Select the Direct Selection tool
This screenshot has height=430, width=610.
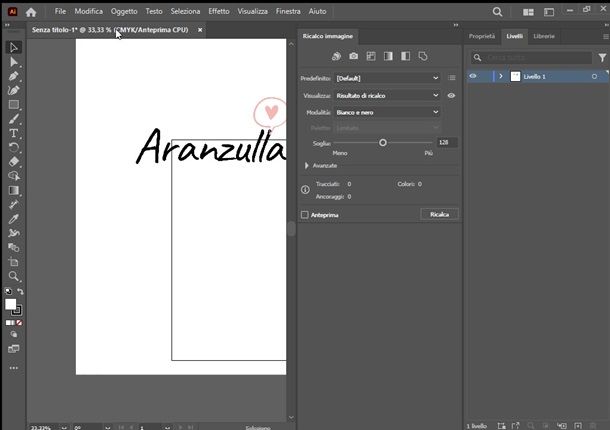pos(14,62)
